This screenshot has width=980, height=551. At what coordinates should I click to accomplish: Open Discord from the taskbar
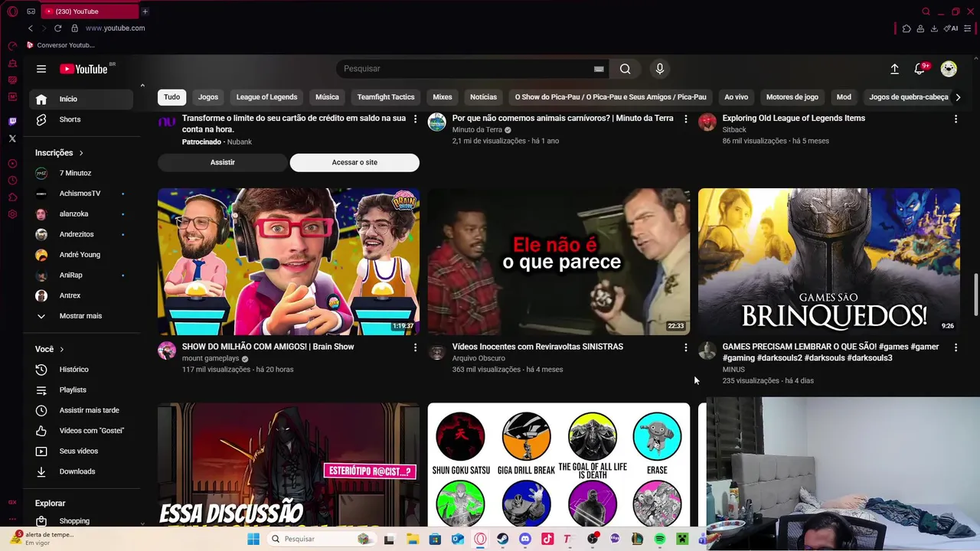pyautogui.click(x=524, y=539)
